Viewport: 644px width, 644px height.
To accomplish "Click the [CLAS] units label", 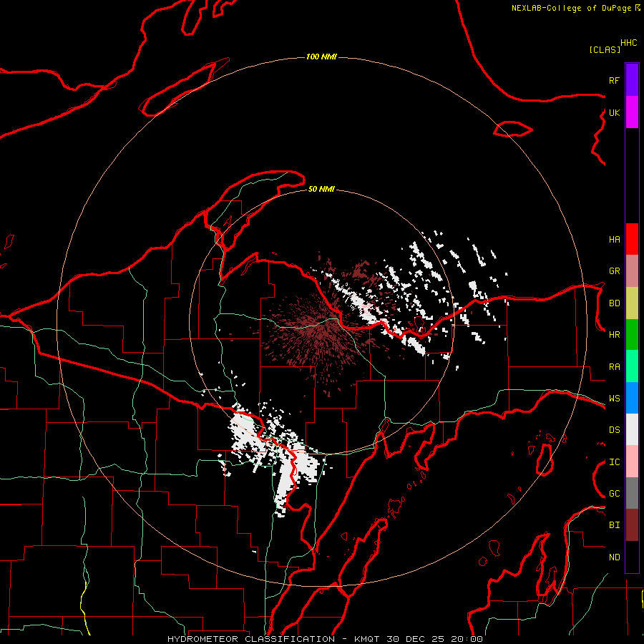I will (x=605, y=49).
